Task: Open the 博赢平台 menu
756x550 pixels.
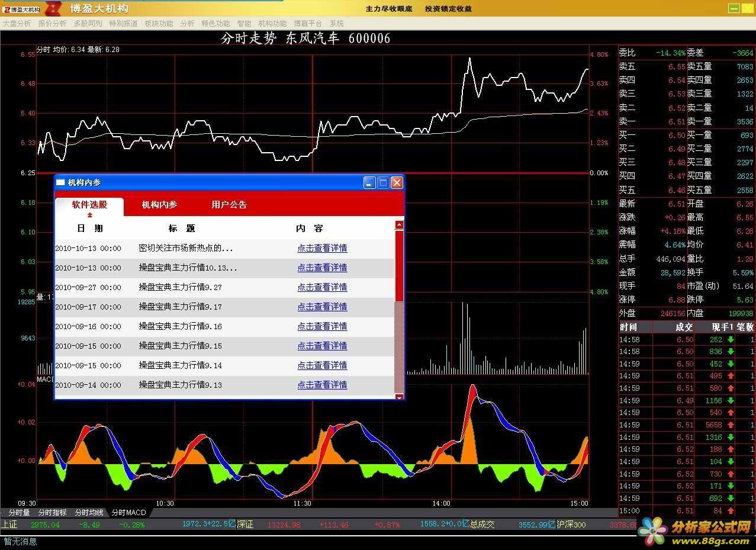Action: click(x=308, y=24)
